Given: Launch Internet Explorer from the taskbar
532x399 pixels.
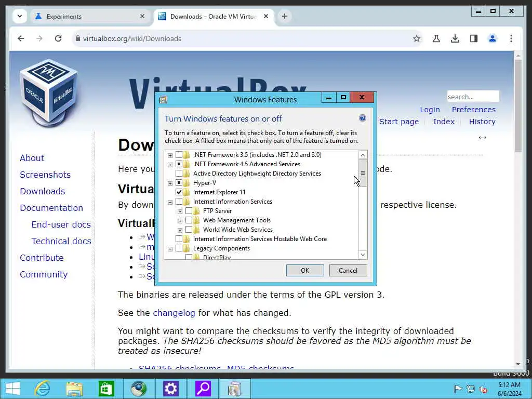Looking at the screenshot, I should pos(43,389).
